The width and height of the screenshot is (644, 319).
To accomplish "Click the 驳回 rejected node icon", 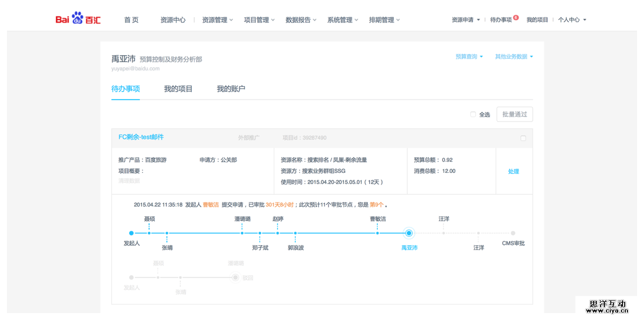I will pos(235,277).
